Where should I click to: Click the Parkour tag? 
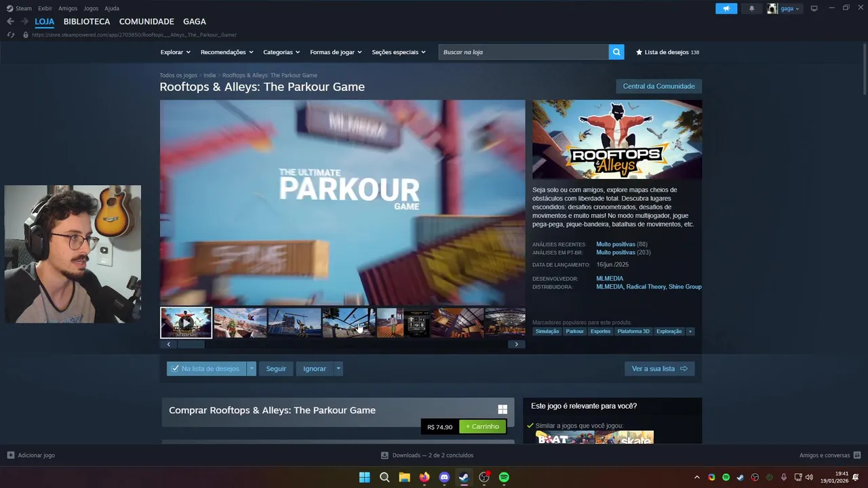(x=575, y=331)
